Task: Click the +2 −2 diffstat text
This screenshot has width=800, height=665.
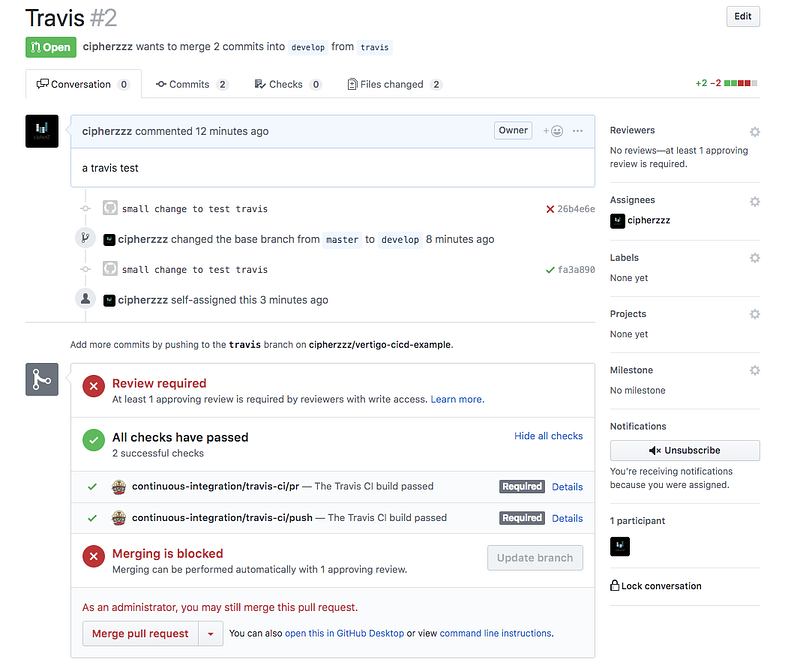Action: pyautogui.click(x=708, y=83)
